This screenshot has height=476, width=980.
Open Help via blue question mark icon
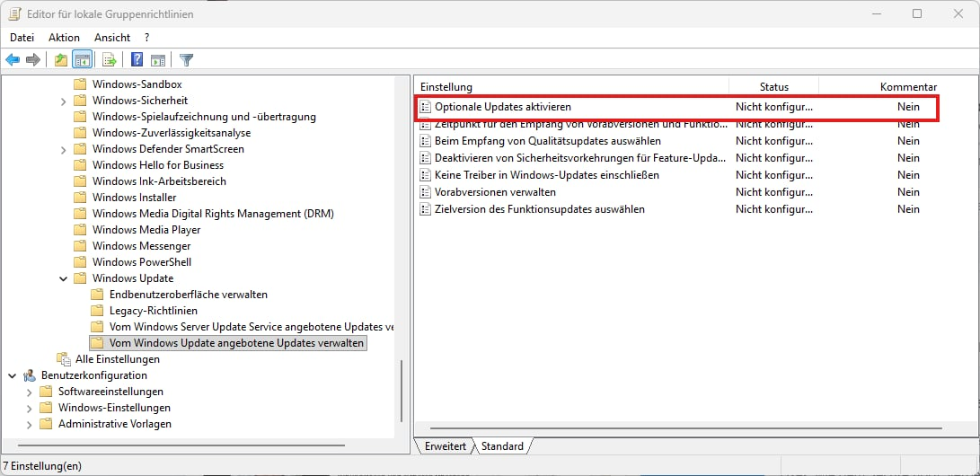[x=137, y=60]
